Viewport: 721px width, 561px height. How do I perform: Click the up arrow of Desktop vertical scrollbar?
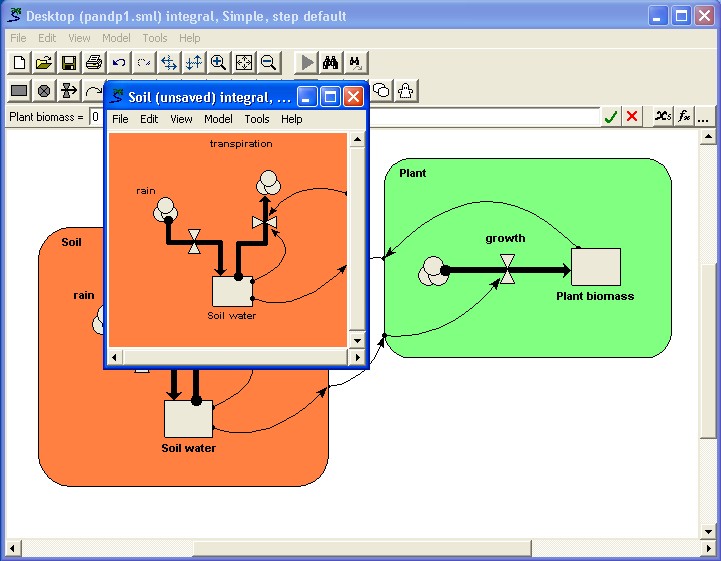[x=708, y=137]
